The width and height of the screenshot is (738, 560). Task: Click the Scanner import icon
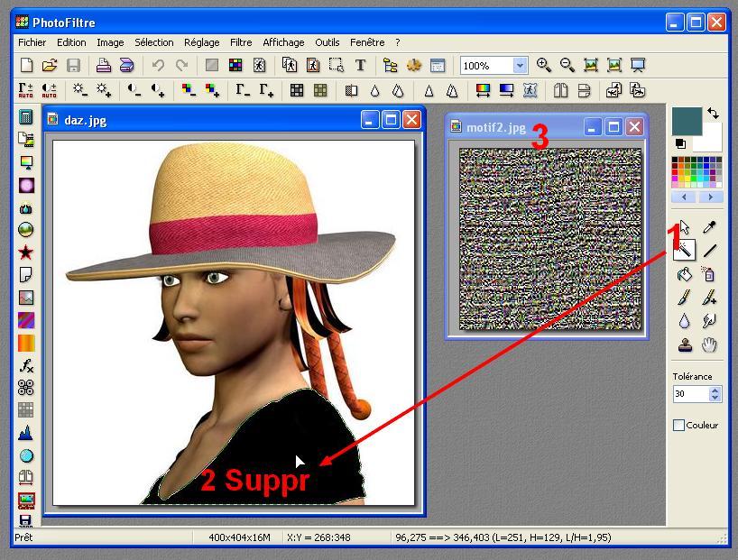coord(126,66)
